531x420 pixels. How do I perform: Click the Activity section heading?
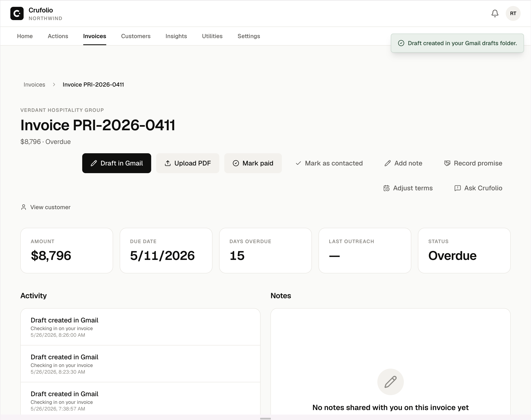coord(33,296)
